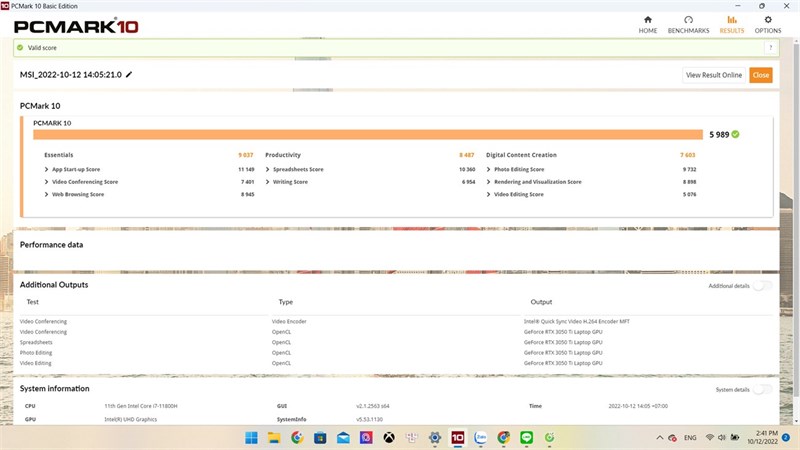Click the PCMark 10 logo
Screen dimensions: 800x450
pos(76,27)
